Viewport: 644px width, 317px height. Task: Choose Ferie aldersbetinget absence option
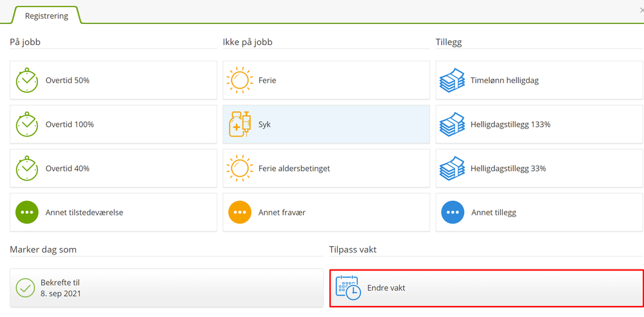click(x=326, y=168)
